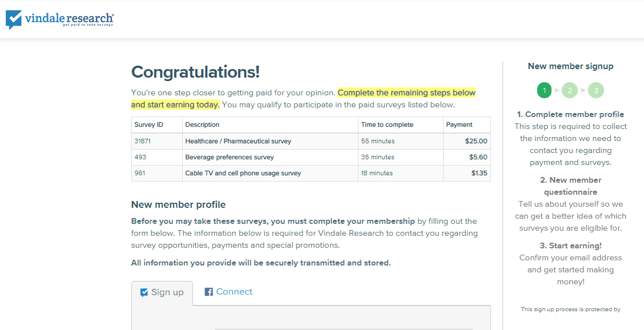
Task: Open the Facebook Connect tab
Action: pyautogui.click(x=228, y=292)
